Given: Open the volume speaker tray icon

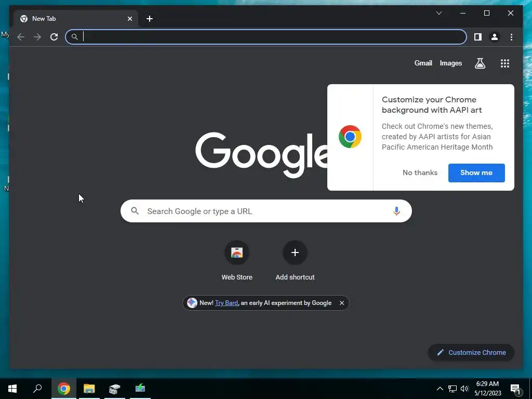Looking at the screenshot, I should point(464,389).
